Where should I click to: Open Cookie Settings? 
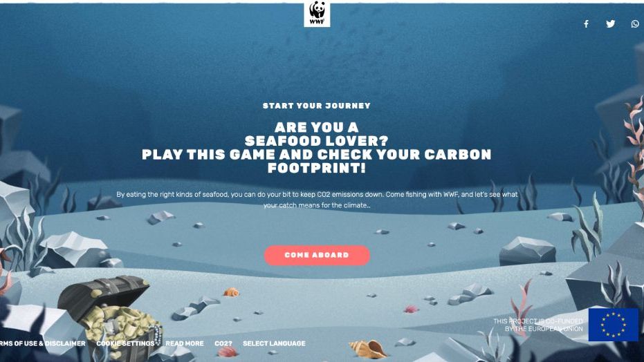pos(125,343)
